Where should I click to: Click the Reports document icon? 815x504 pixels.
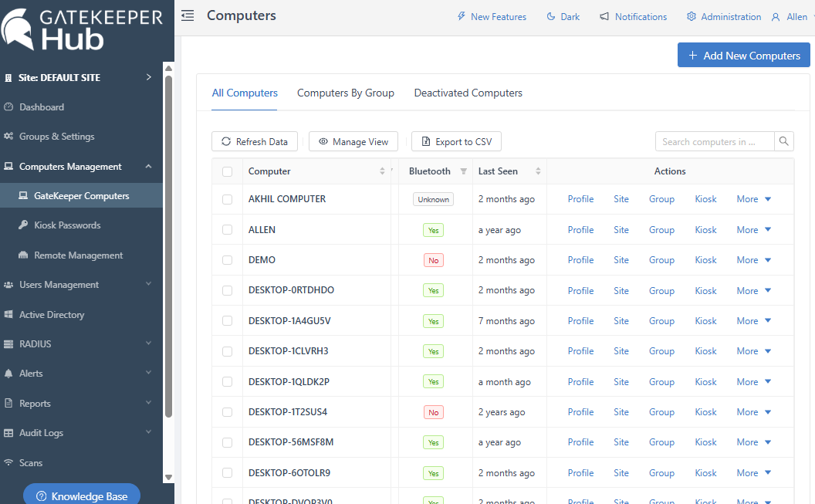pyautogui.click(x=8, y=403)
